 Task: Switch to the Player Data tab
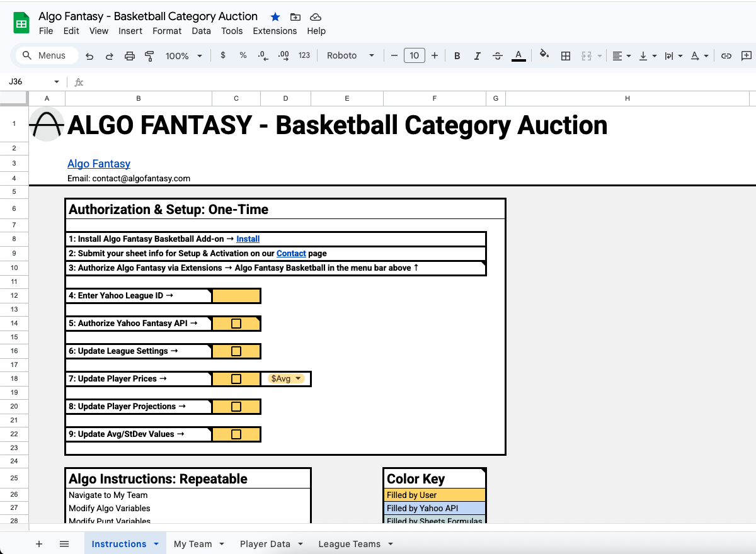pyautogui.click(x=265, y=544)
